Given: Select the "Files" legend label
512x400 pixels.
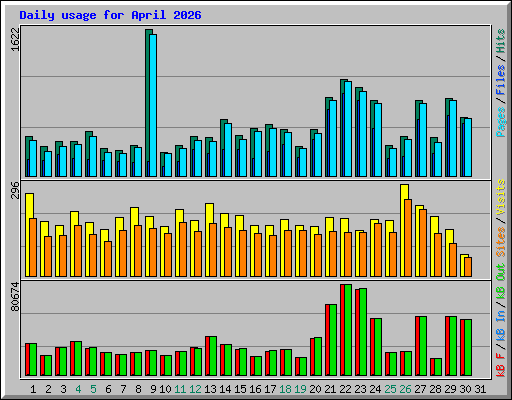Looking at the screenshot, I should (x=501, y=80).
